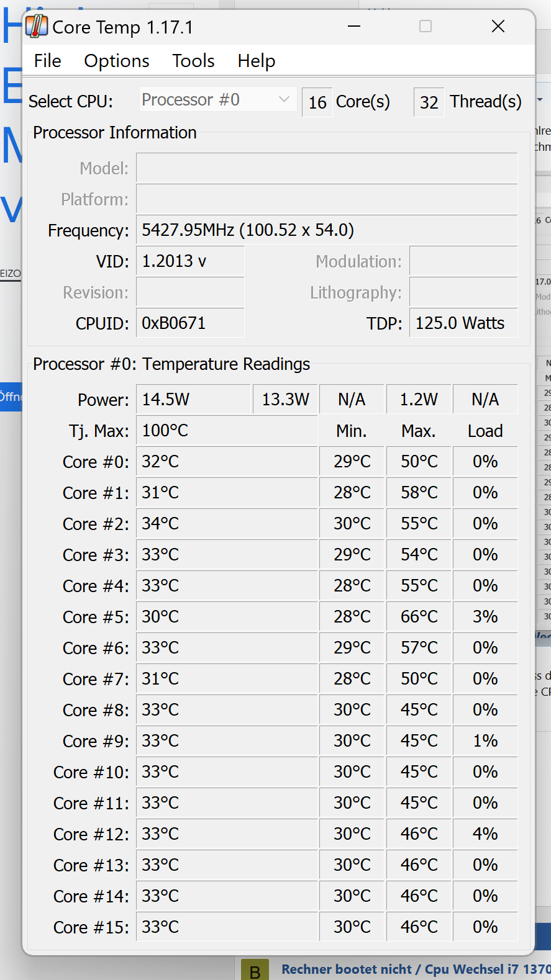This screenshot has height=980, width=551.
Task: Select Core #1 max temperature 58°C
Action: (419, 493)
